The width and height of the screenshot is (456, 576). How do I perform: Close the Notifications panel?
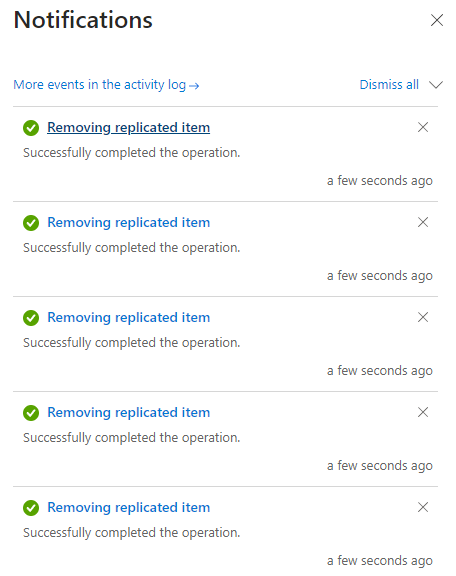tap(437, 20)
